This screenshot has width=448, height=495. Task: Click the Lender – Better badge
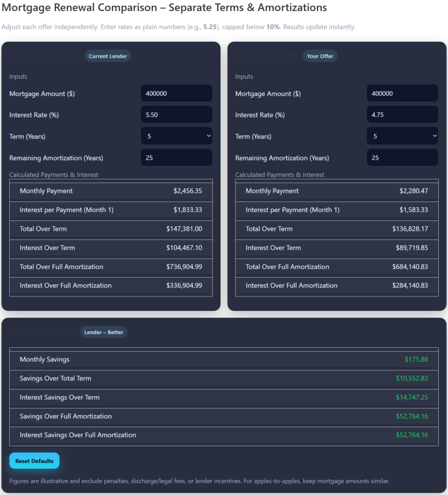103,332
